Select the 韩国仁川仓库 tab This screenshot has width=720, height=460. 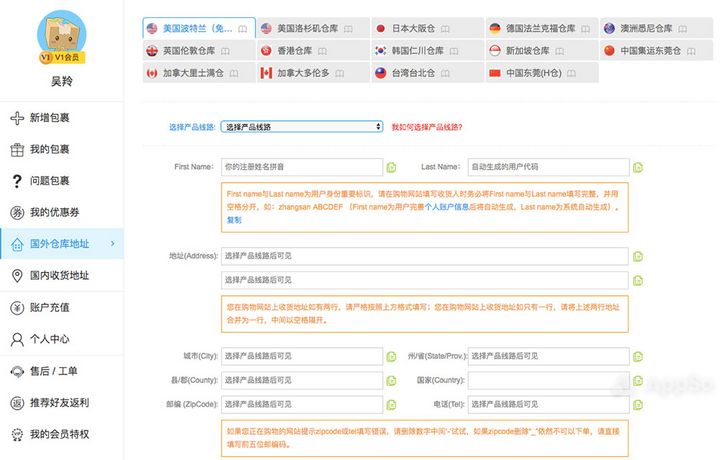coord(428,50)
